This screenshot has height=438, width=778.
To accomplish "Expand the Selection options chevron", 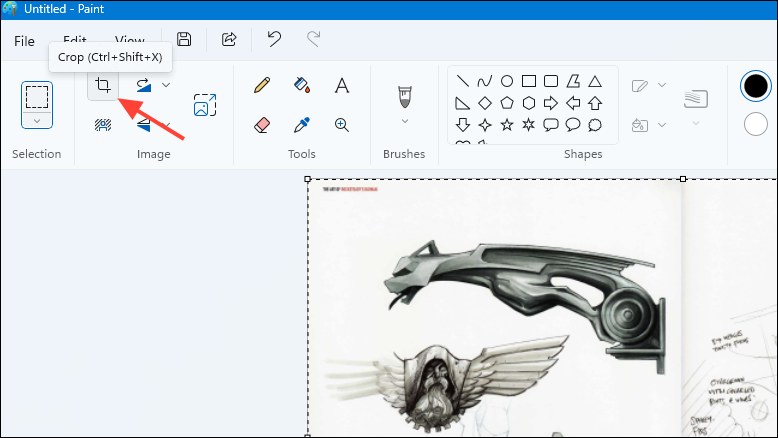I will click(37, 121).
